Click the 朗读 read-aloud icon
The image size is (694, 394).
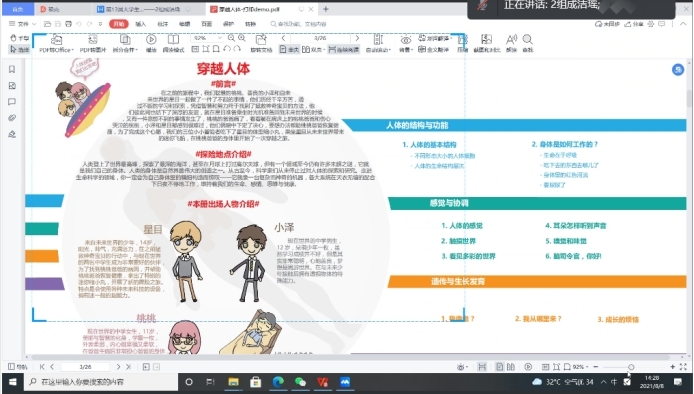pos(511,44)
